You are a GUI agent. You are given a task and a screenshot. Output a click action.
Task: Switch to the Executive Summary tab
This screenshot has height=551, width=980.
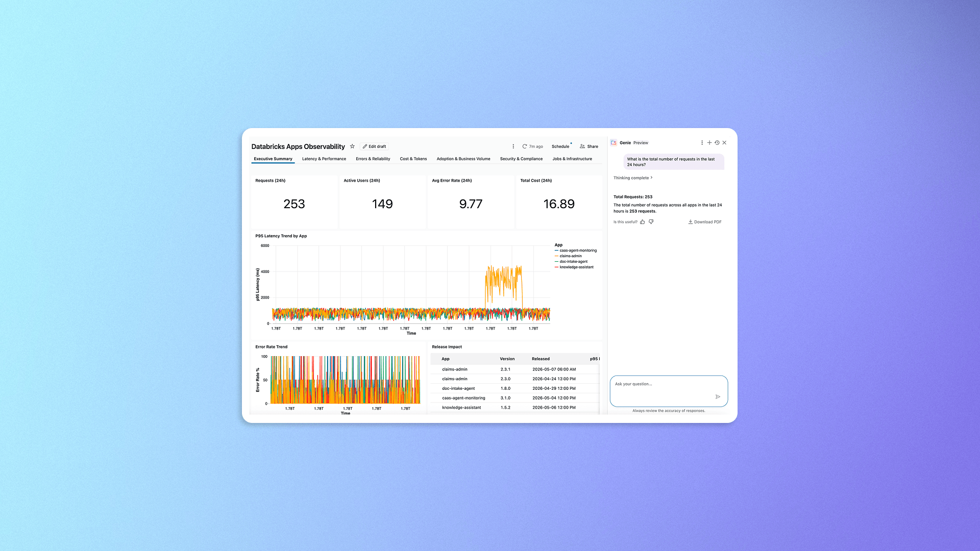273,159
